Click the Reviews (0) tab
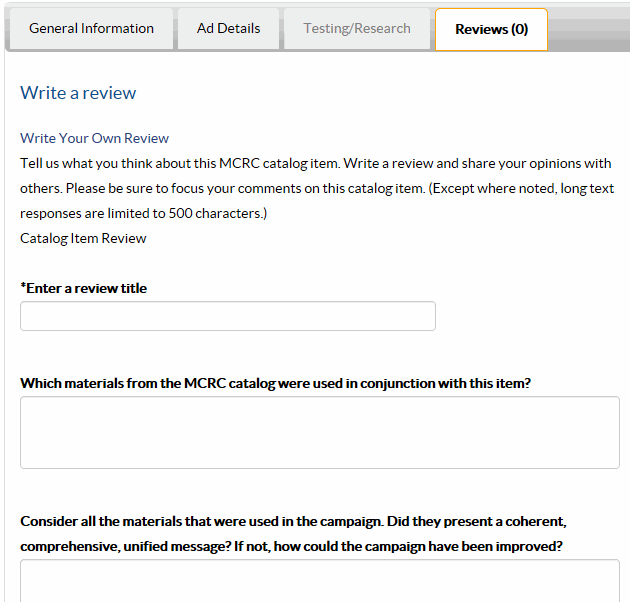 click(491, 30)
